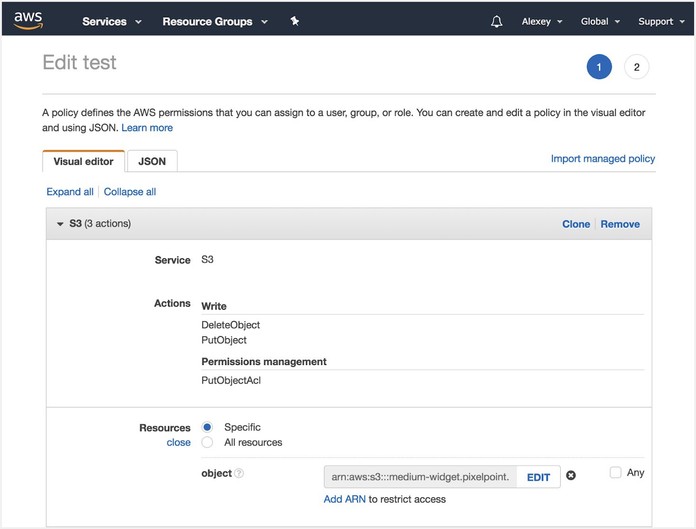Remove the ARN with the x icon
696x529 pixels.
(x=571, y=476)
